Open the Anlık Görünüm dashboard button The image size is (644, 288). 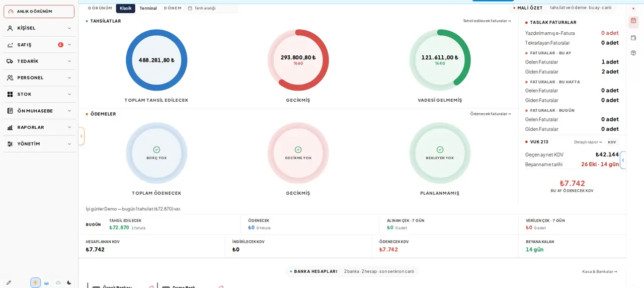click(39, 12)
